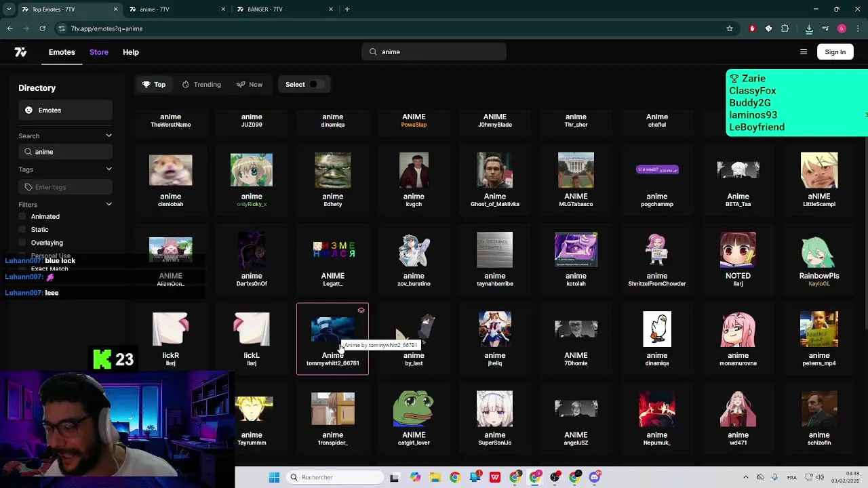Click the sidebar search field with anime
The height and width of the screenshot is (488, 868).
pyautogui.click(x=65, y=152)
